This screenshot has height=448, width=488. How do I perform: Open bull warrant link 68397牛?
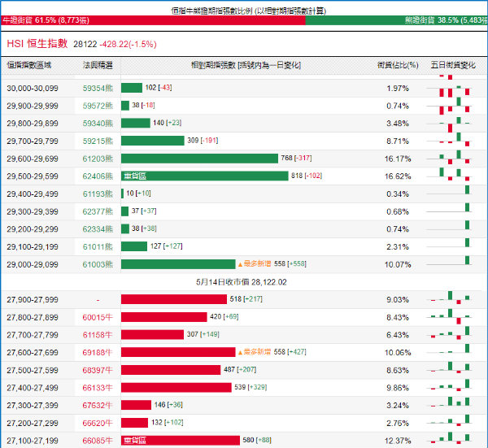(98, 370)
